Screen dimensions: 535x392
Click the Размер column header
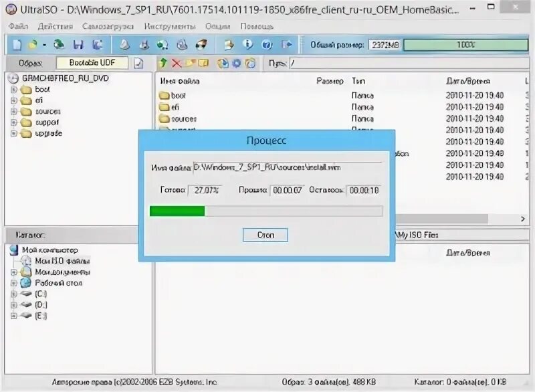coord(330,81)
